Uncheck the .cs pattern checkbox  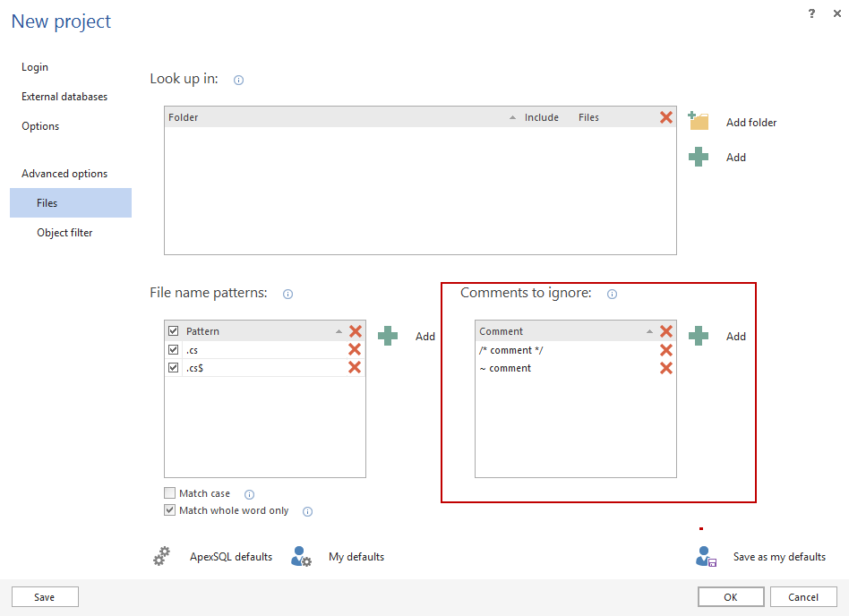click(174, 350)
